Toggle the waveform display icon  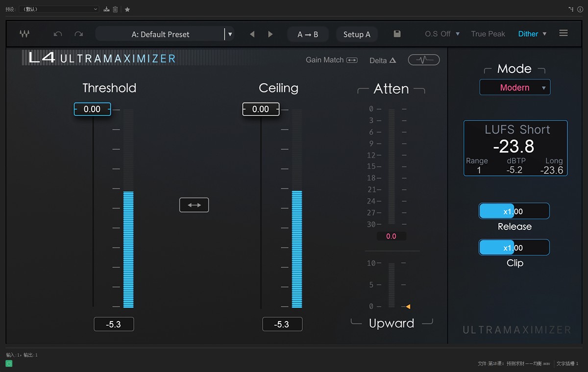(x=424, y=60)
